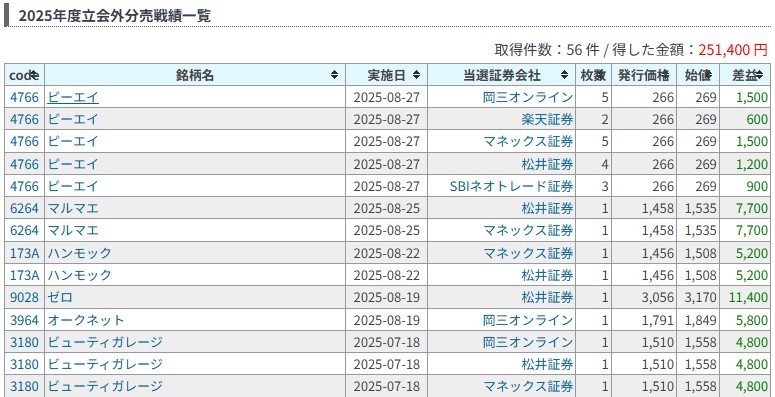Click the 2025年度立会外分売戦績一覧 heading
The height and width of the screenshot is (397, 775).
(x=115, y=16)
